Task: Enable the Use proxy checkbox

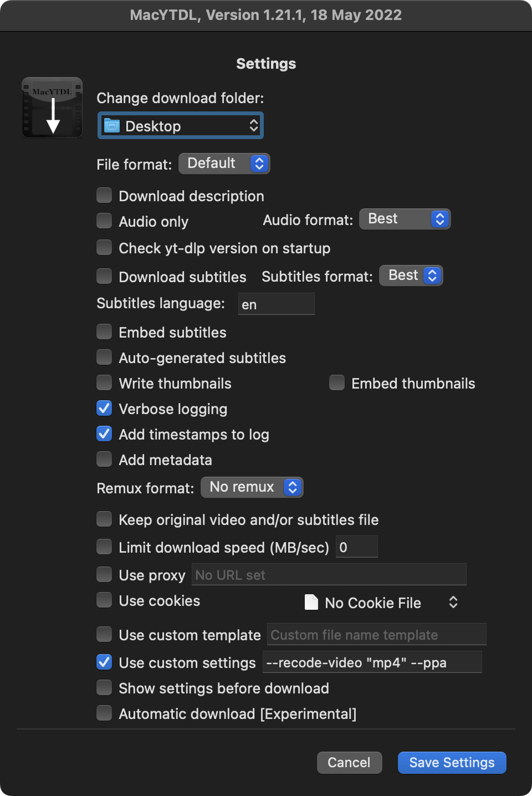Action: pyautogui.click(x=104, y=574)
